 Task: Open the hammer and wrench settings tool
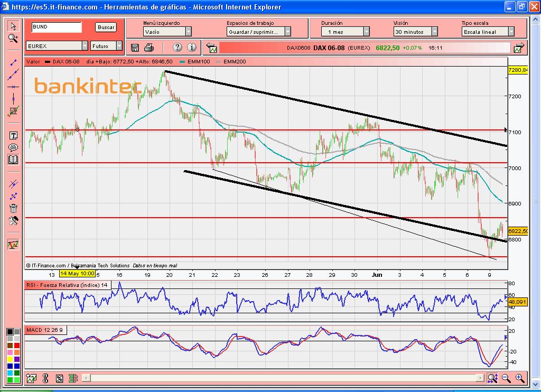(13, 220)
